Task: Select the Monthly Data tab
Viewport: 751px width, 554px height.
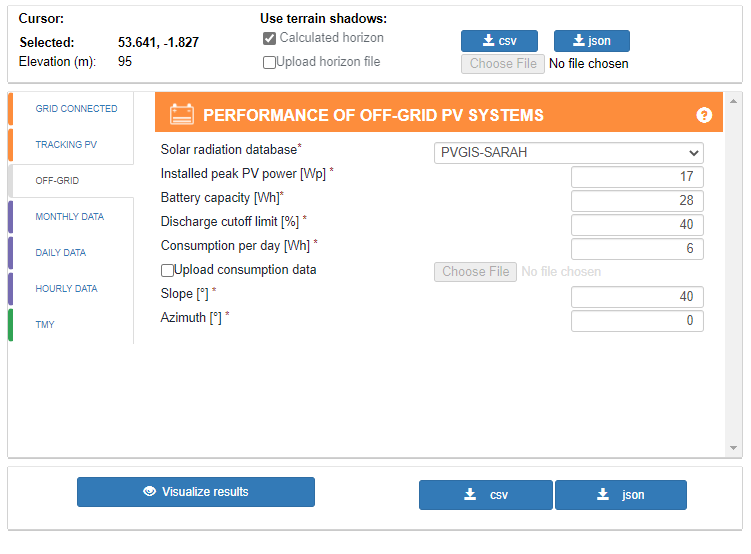Action: [x=69, y=217]
